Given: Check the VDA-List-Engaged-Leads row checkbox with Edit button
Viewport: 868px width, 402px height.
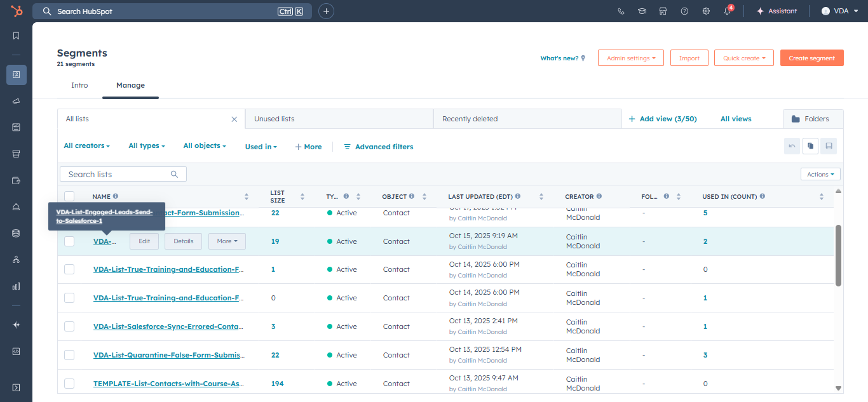Looking at the screenshot, I should (69, 241).
